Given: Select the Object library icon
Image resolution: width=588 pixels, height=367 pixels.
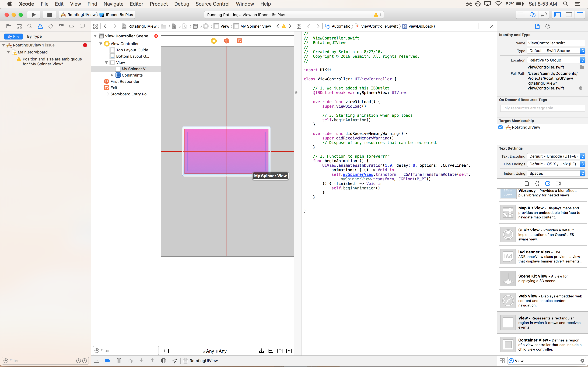Looking at the screenshot, I should point(548,183).
